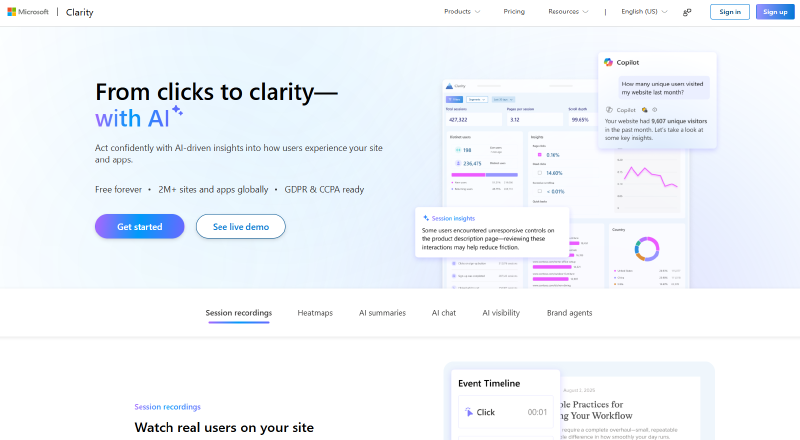Image resolution: width=800 pixels, height=440 pixels.
Task: Click the 'Free forever' text
Action: click(118, 189)
